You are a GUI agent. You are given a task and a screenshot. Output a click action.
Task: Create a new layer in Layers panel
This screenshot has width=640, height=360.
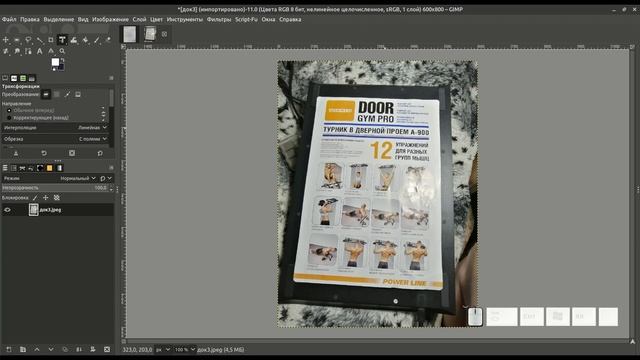pyautogui.click(x=9, y=349)
